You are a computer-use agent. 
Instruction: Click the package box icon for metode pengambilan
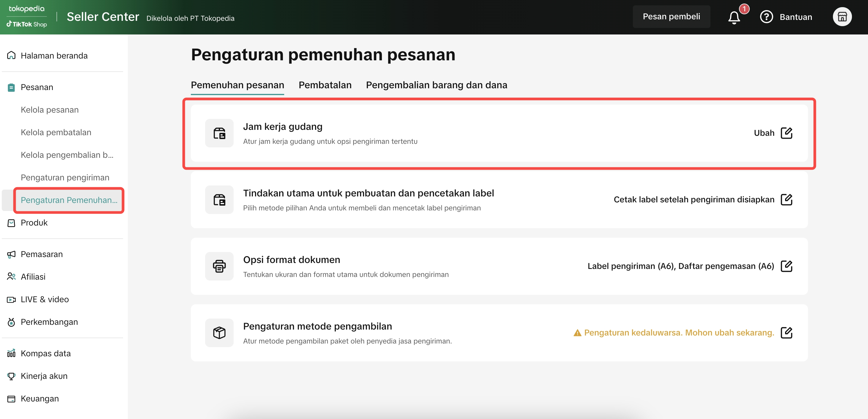(219, 333)
